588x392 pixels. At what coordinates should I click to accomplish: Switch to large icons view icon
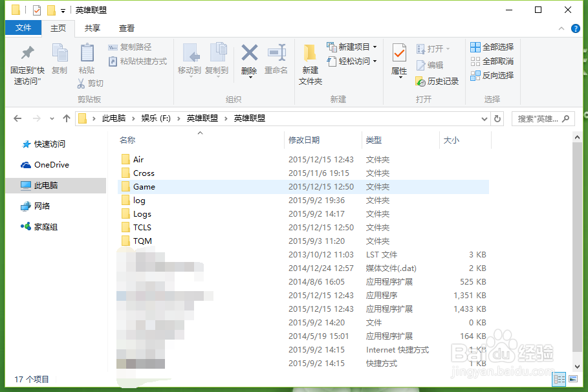click(573, 379)
